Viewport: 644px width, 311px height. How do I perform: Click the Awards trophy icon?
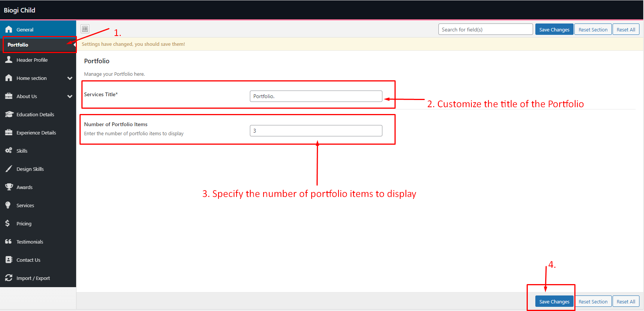(x=9, y=187)
